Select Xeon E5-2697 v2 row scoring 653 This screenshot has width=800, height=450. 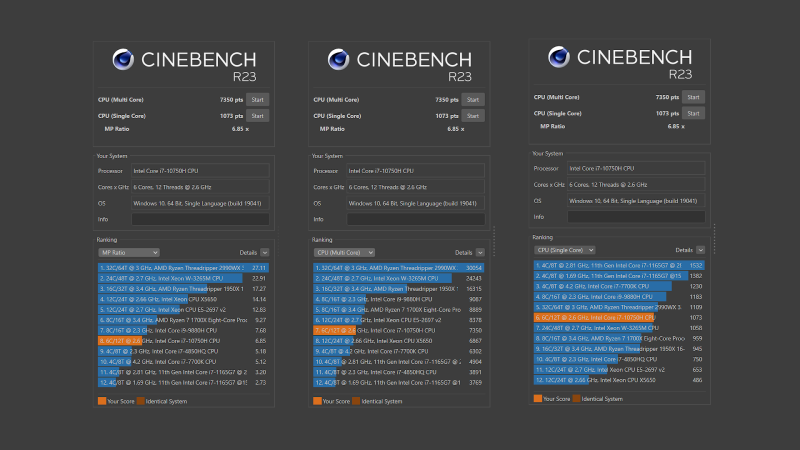(x=619, y=369)
